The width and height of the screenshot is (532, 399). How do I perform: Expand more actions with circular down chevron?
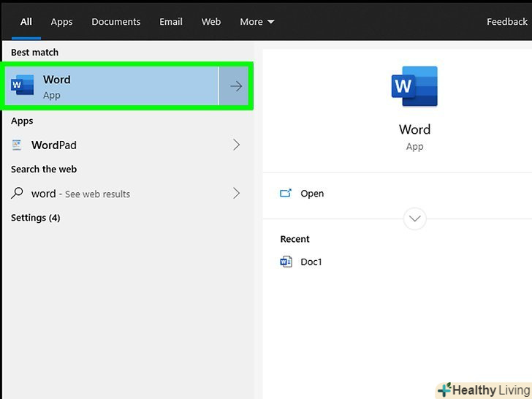pyautogui.click(x=414, y=218)
